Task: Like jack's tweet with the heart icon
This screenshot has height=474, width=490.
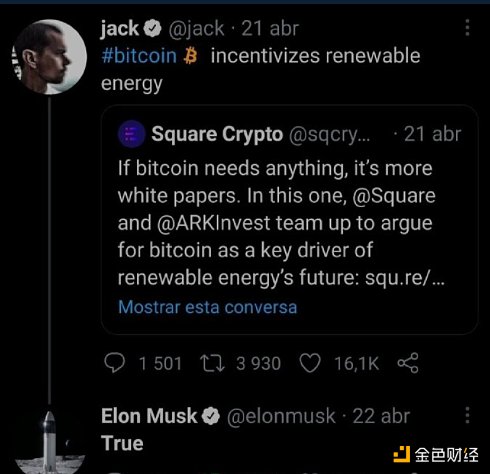Action: pyautogui.click(x=310, y=363)
